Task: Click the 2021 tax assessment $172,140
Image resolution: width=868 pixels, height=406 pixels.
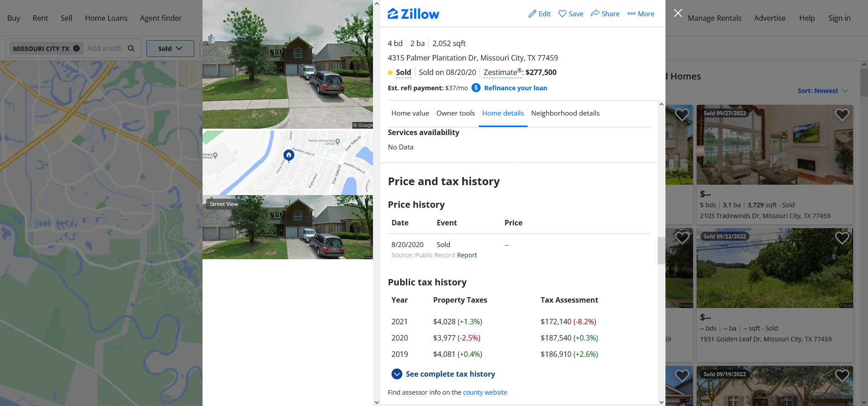Action: click(x=556, y=322)
